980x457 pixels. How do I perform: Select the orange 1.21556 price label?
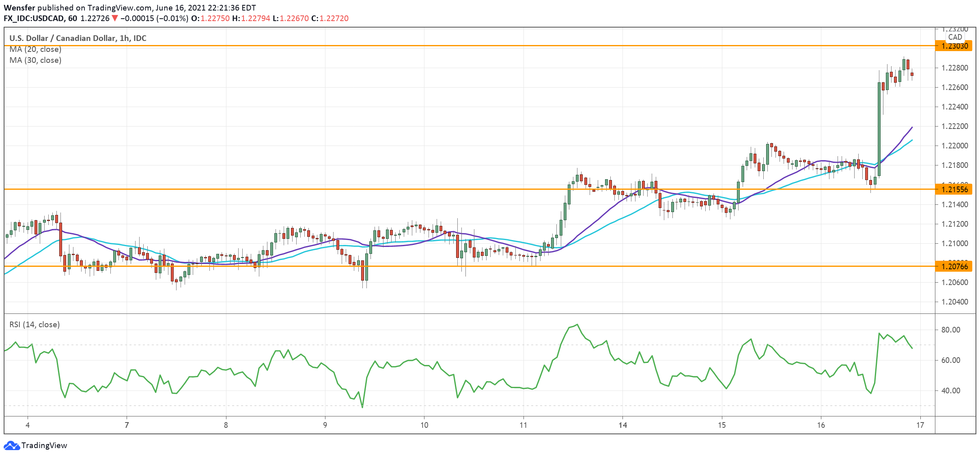click(954, 189)
